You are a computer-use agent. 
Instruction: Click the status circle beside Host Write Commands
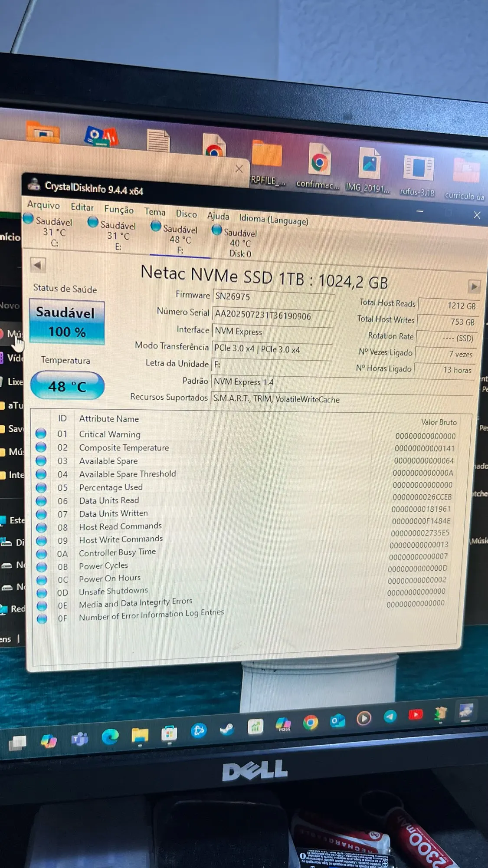(42, 540)
